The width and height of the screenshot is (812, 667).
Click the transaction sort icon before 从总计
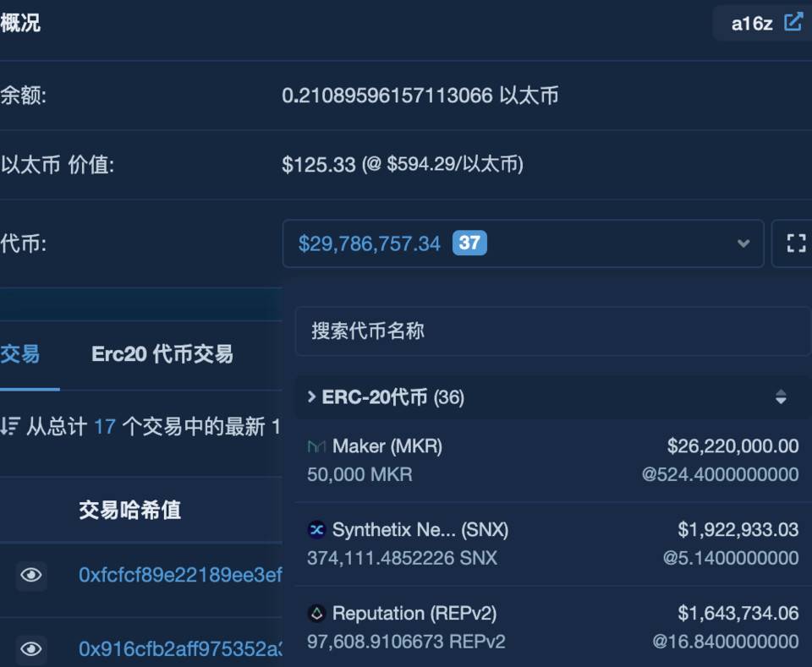click(x=12, y=427)
